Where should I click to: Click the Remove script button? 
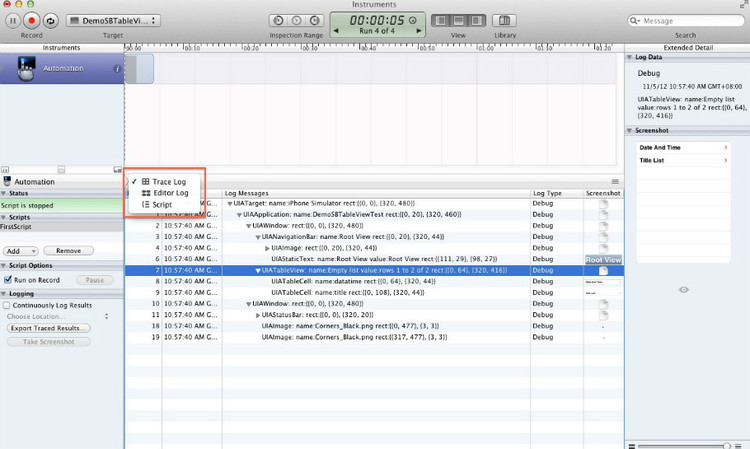[68, 251]
